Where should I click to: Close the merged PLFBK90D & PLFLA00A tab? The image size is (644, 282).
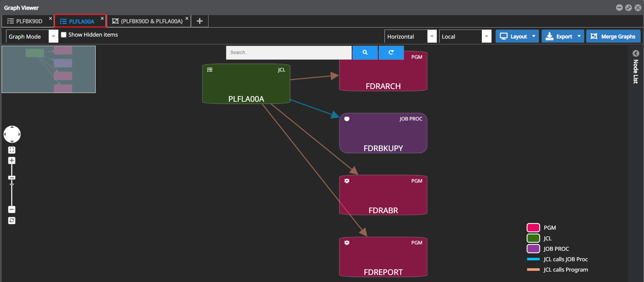click(187, 18)
